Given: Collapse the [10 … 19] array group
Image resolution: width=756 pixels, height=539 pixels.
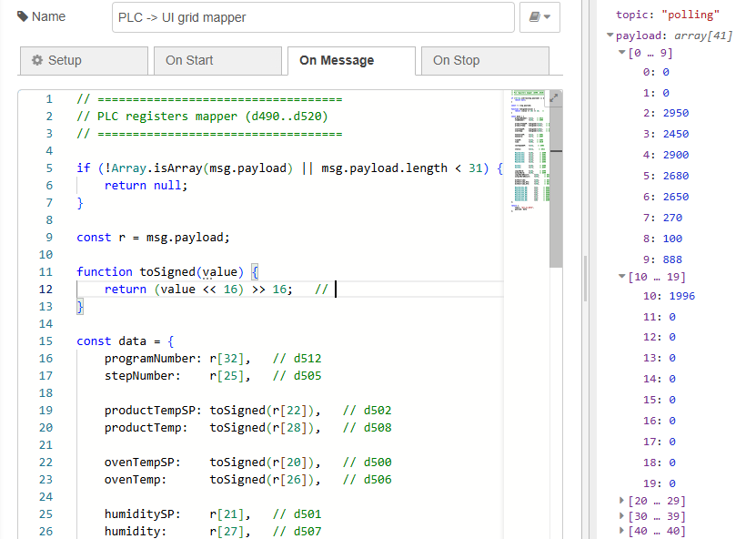Looking at the screenshot, I should pos(621,277).
